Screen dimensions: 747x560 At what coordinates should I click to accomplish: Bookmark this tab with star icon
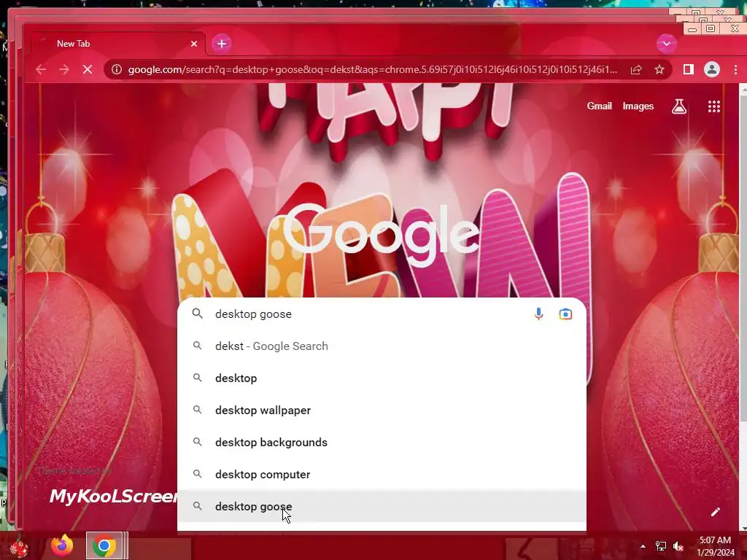point(659,69)
